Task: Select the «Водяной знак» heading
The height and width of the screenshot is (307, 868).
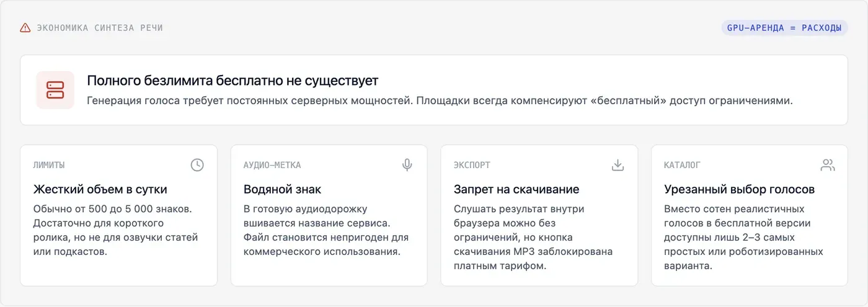Action: 282,189
